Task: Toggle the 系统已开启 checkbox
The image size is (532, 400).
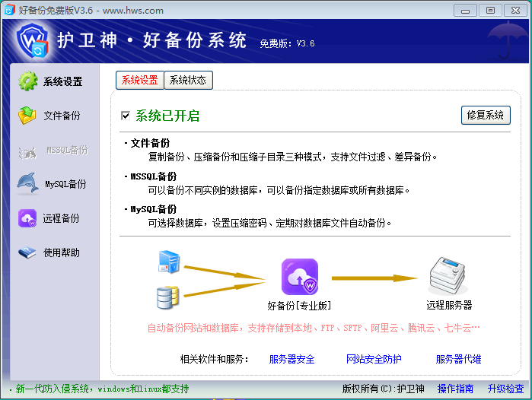Action: (126, 116)
